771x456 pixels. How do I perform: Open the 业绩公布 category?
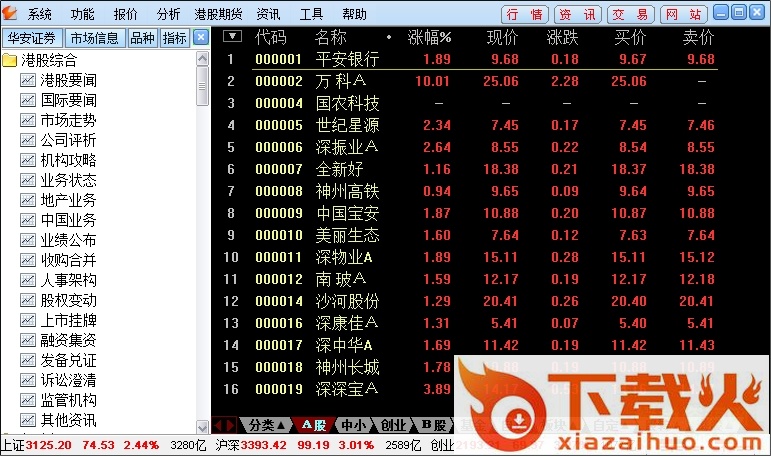(67, 240)
